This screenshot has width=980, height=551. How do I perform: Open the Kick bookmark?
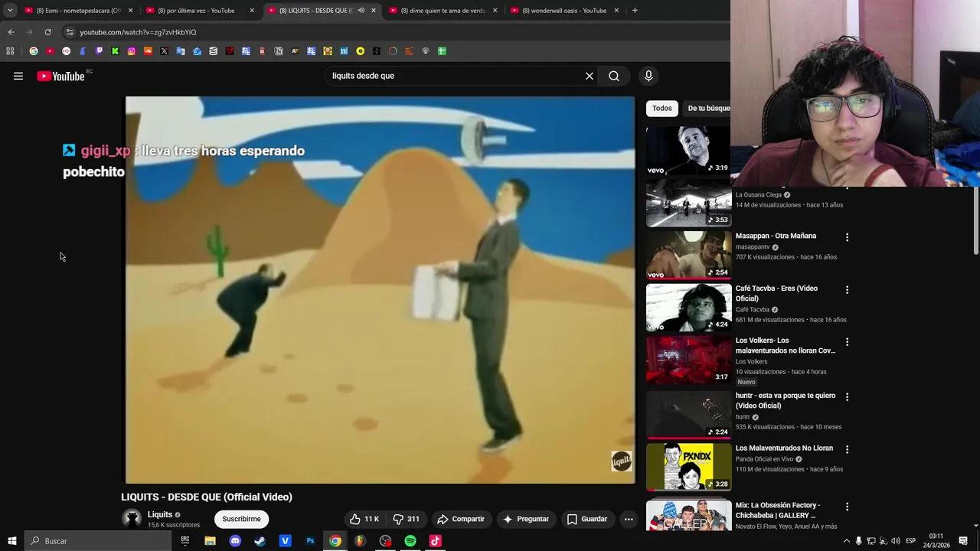tap(115, 51)
